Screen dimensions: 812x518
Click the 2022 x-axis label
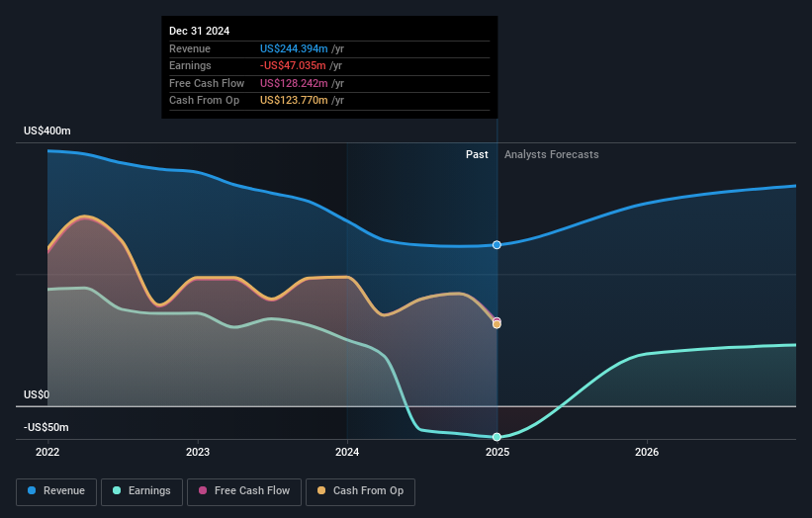pyautogui.click(x=47, y=453)
